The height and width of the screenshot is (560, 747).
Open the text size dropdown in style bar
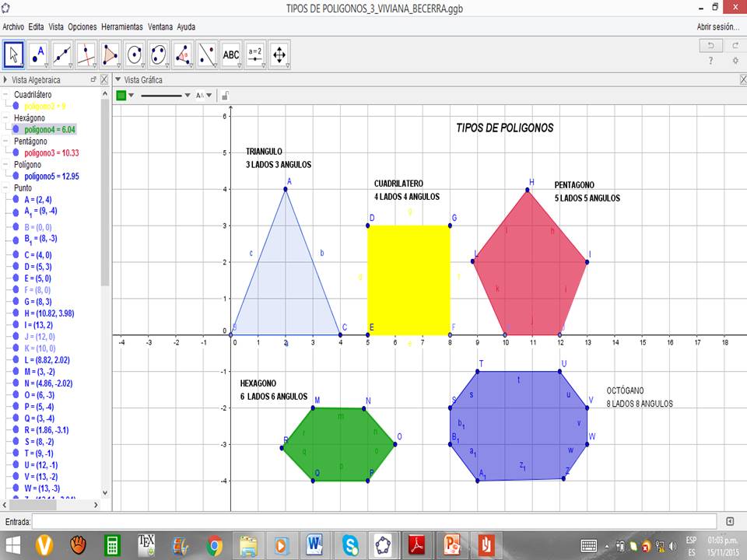tap(209, 94)
